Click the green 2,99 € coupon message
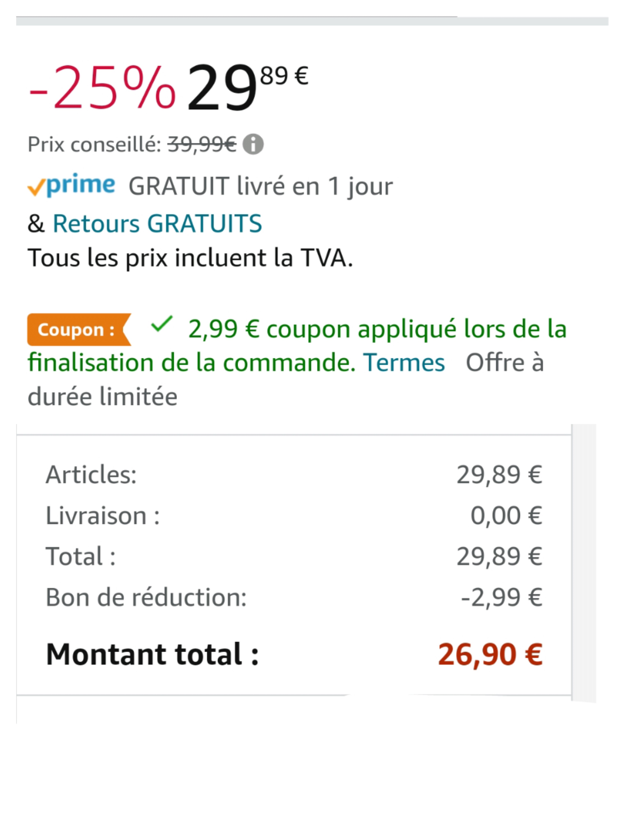637x840 pixels. 377,329
